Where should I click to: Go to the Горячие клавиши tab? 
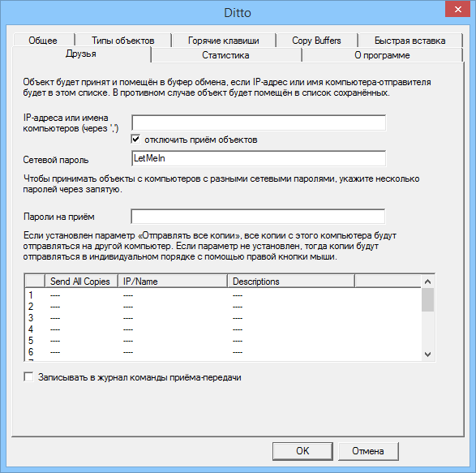[224, 41]
